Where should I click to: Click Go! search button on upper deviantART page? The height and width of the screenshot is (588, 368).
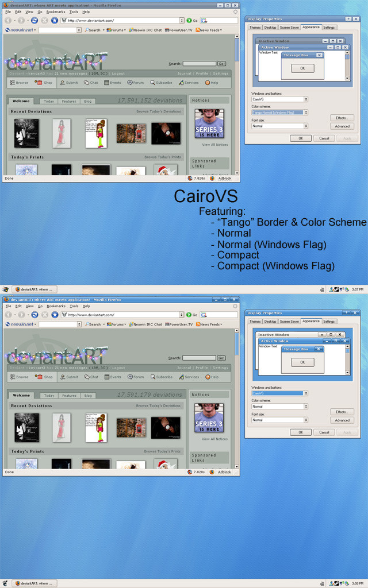pyautogui.click(x=221, y=64)
